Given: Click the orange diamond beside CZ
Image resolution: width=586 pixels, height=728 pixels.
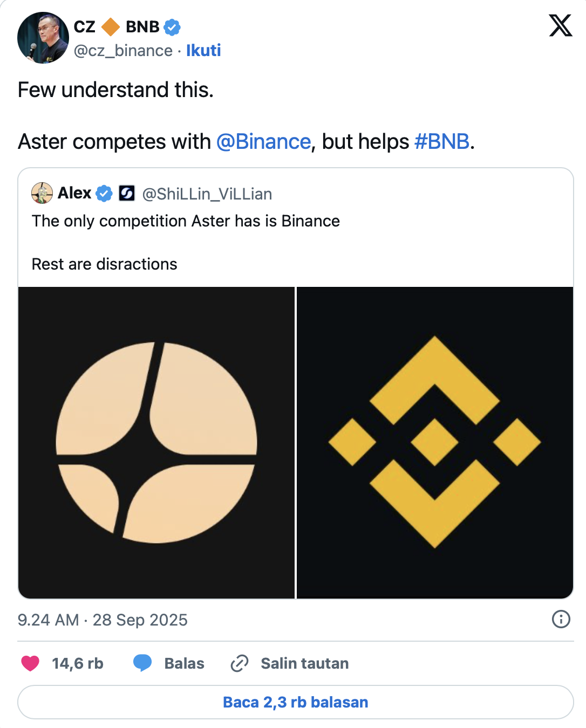Looking at the screenshot, I should click(111, 26).
